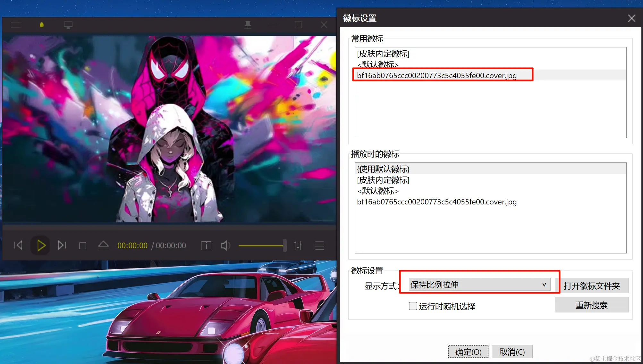This screenshot has height=364, width=643.
Task: Select [皮肤内定徽标] in 播放时的徽标 list
Action: coord(383,180)
